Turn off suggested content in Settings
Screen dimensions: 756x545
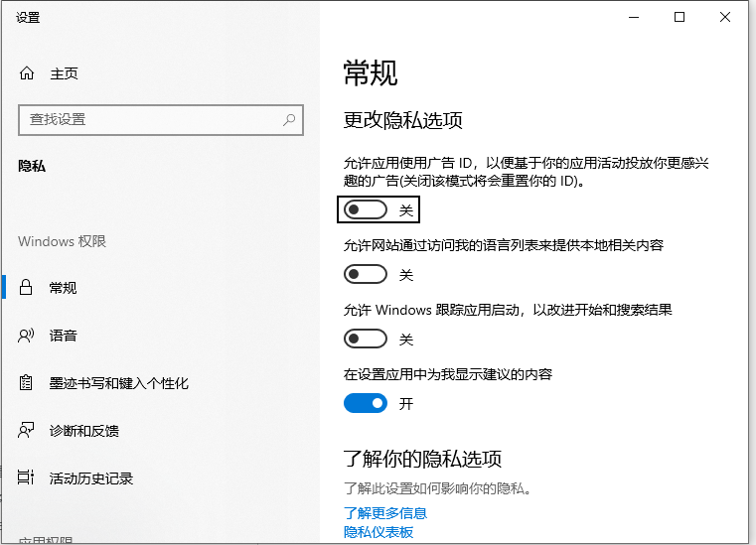tap(365, 404)
